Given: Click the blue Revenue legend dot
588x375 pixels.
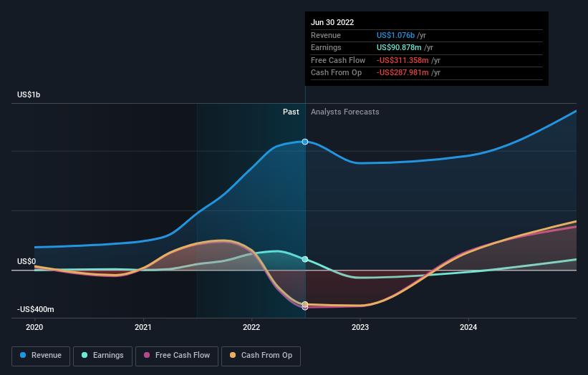Looking at the screenshot, I should 23,355.
